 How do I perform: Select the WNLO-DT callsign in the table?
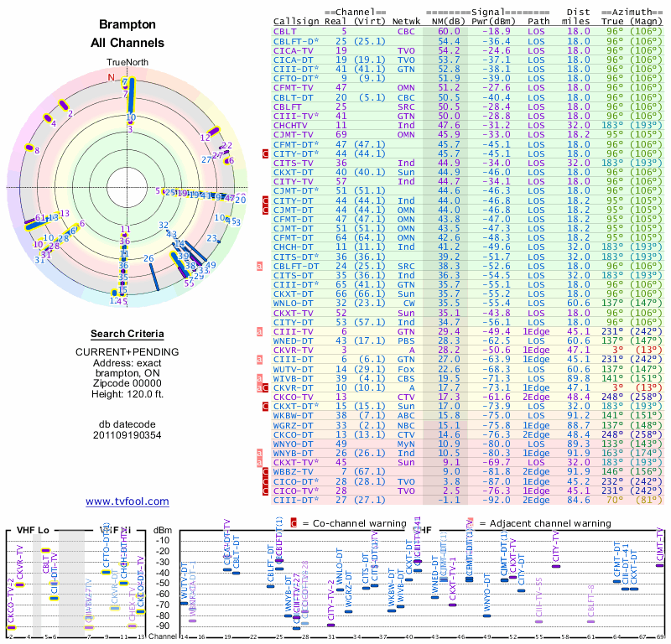point(294,304)
